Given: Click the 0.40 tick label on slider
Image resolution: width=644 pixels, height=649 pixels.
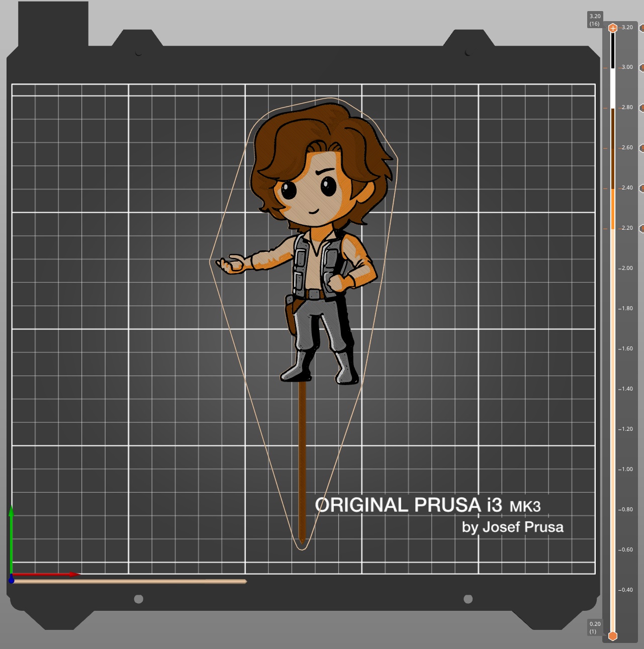Looking at the screenshot, I should click(627, 590).
